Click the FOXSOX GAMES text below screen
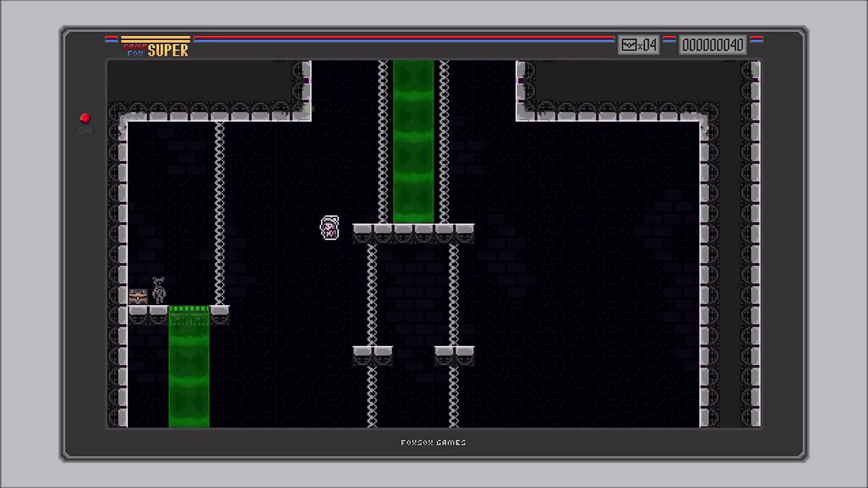This screenshot has width=868, height=488. pos(433,442)
